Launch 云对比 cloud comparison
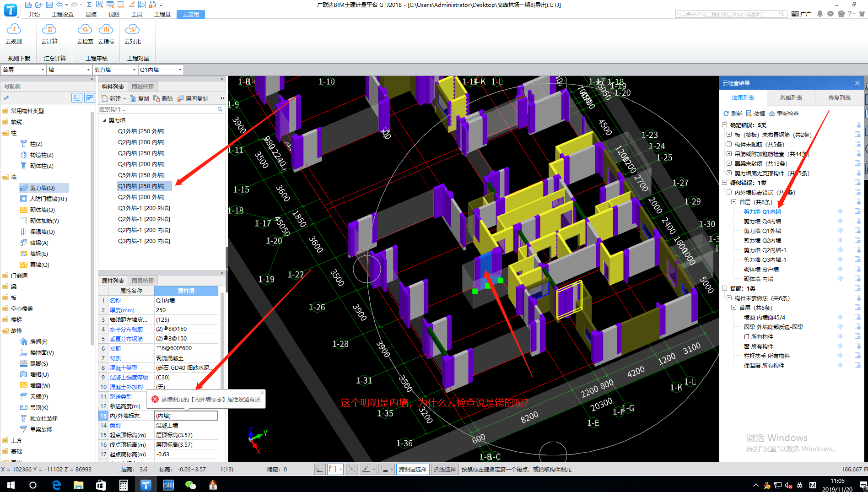The width and height of the screenshot is (868, 492). point(132,34)
